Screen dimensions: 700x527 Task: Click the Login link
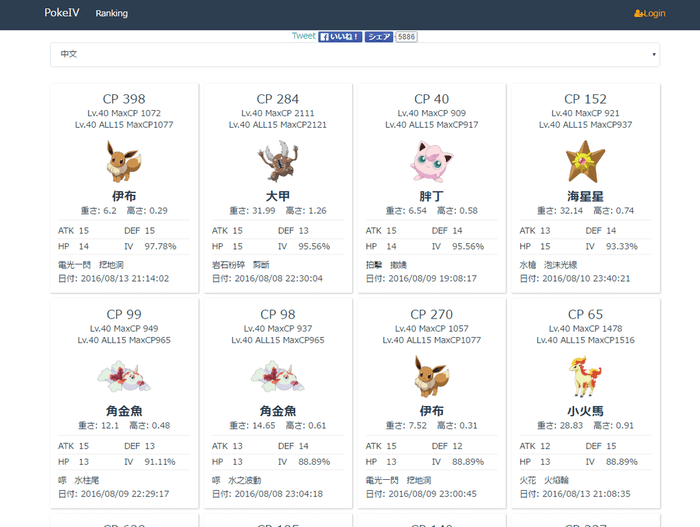click(650, 13)
